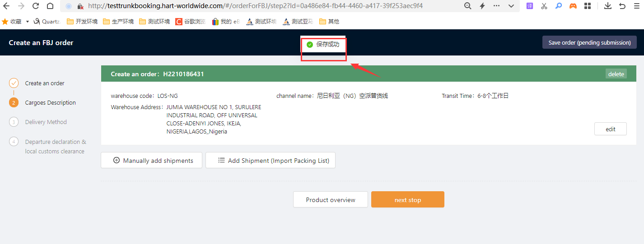The width and height of the screenshot is (644, 244).
Task: Open the extensions grid icon
Action: (x=587, y=6)
